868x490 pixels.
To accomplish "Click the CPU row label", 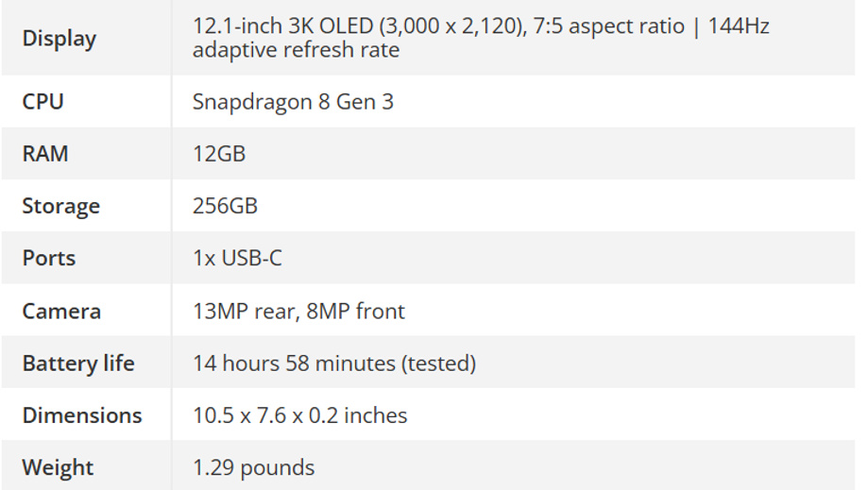I will [x=43, y=102].
